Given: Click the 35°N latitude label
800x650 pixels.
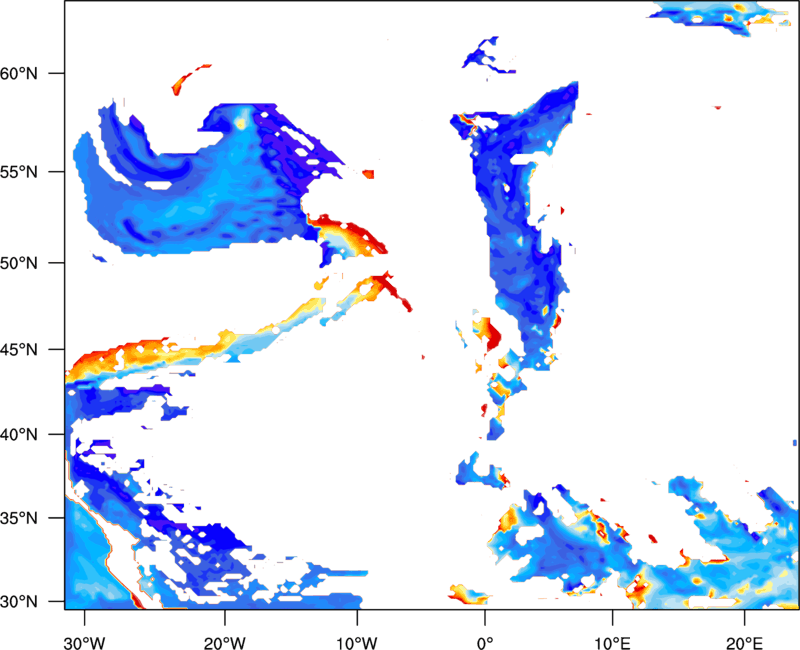Looking at the screenshot, I should (x=19, y=518).
